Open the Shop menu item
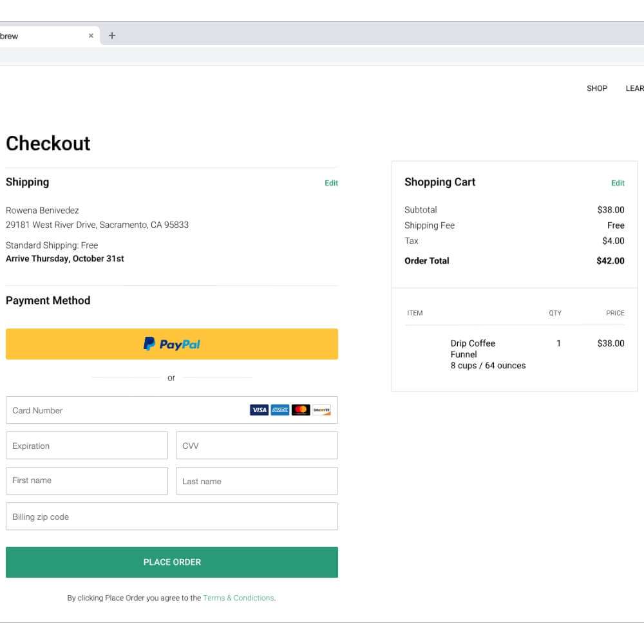The height and width of the screenshot is (644, 644). coord(597,88)
